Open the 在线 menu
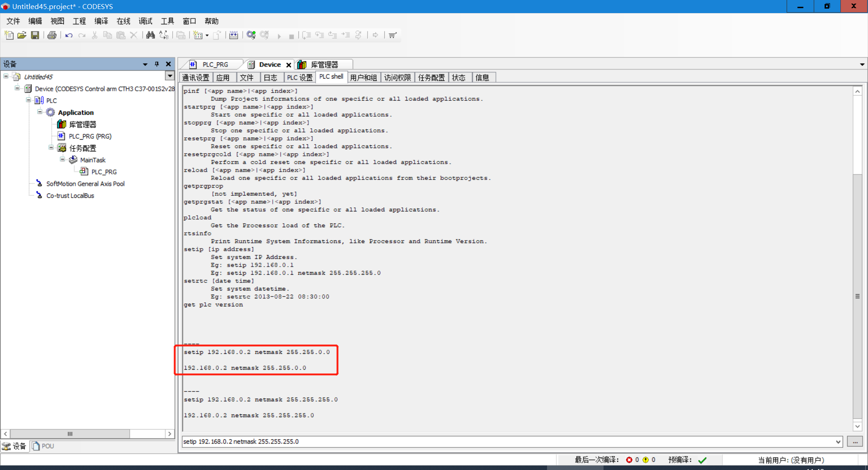 coord(123,21)
